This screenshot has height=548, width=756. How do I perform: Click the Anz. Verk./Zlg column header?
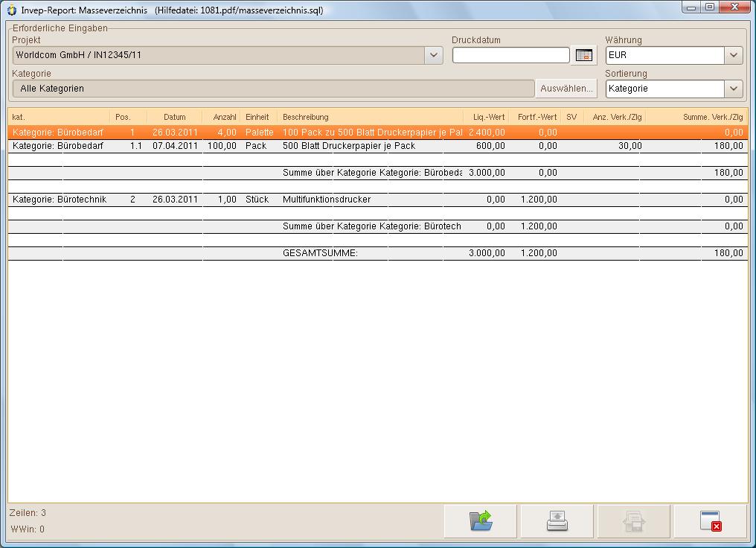coord(615,117)
